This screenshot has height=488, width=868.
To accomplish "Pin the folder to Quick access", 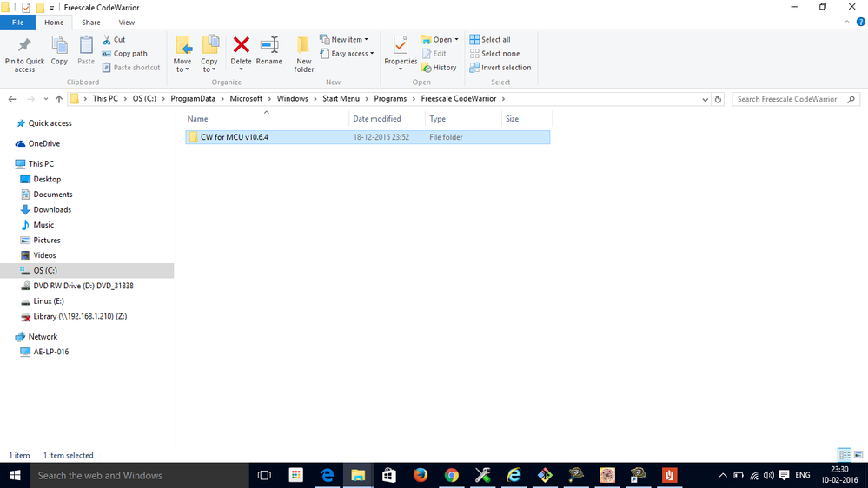I will coord(24,54).
